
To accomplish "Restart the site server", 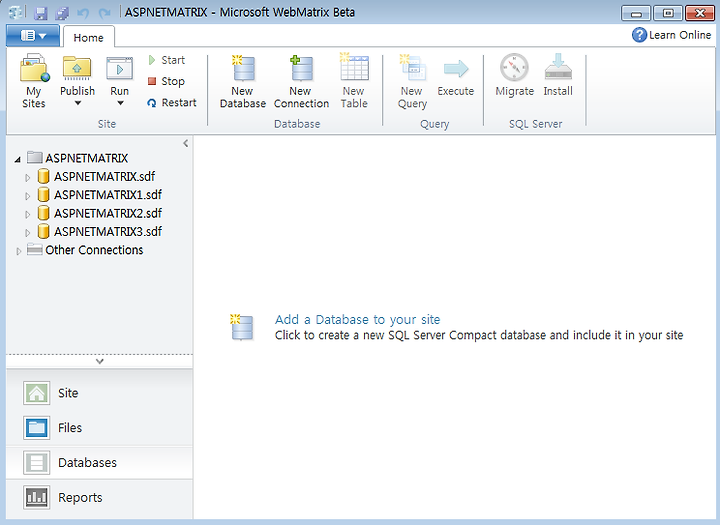I will click(x=172, y=102).
